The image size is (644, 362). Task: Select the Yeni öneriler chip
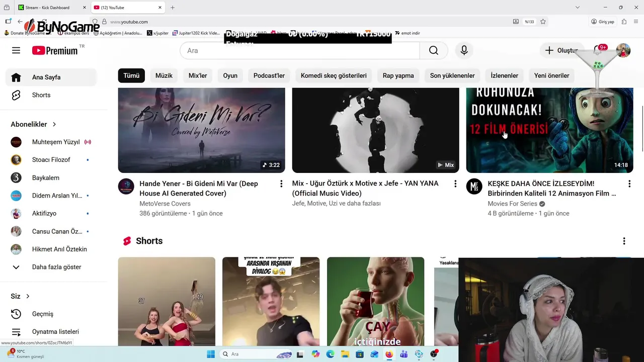552,75
